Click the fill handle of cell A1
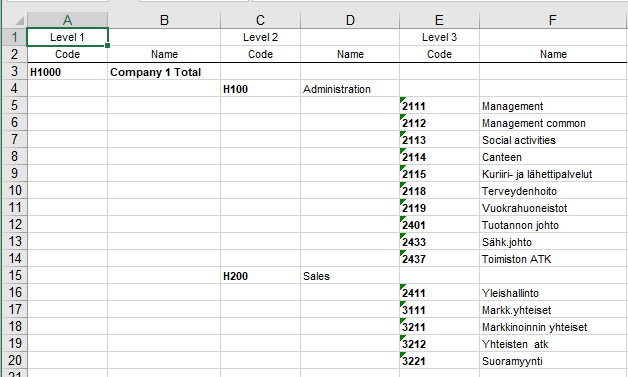Screen dimensions: 628x377 click(107, 46)
